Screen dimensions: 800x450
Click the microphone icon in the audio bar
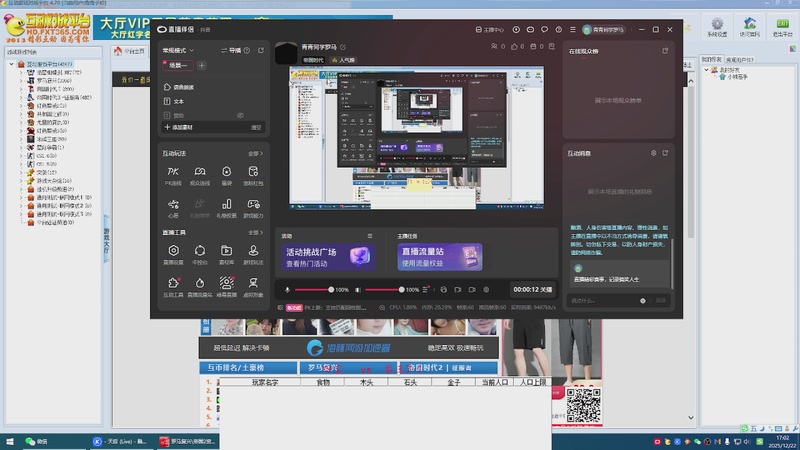(287, 290)
